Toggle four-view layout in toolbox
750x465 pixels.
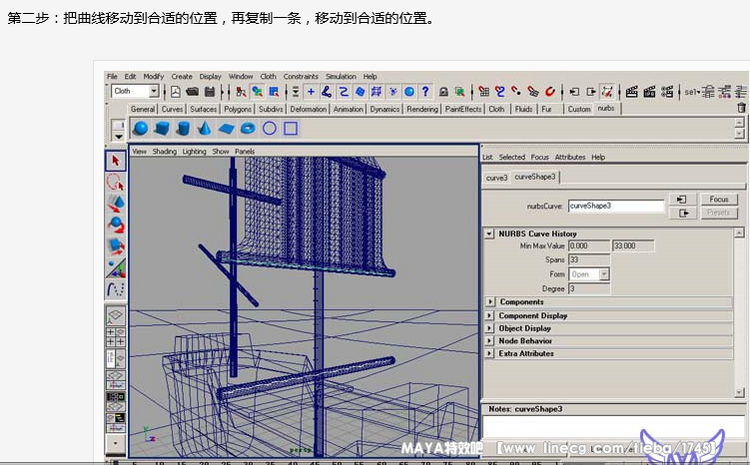pyautogui.click(x=116, y=338)
